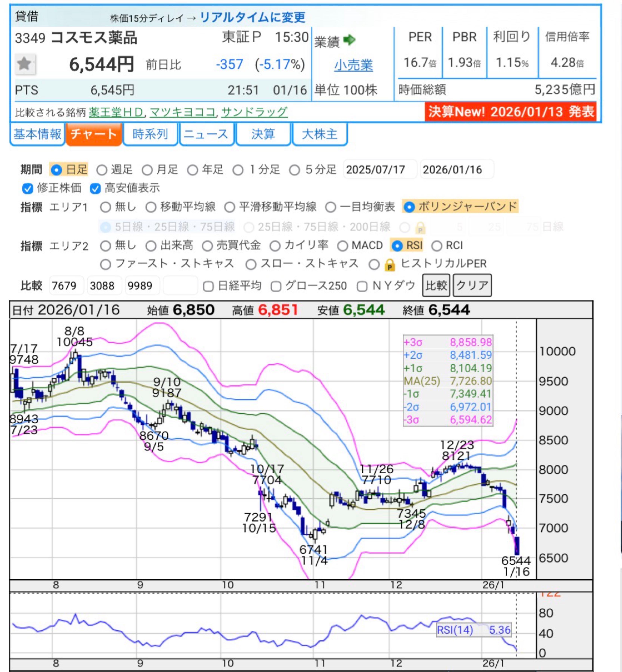Click the lock icon in moving average row
This screenshot has height=672, width=622.
click(420, 228)
